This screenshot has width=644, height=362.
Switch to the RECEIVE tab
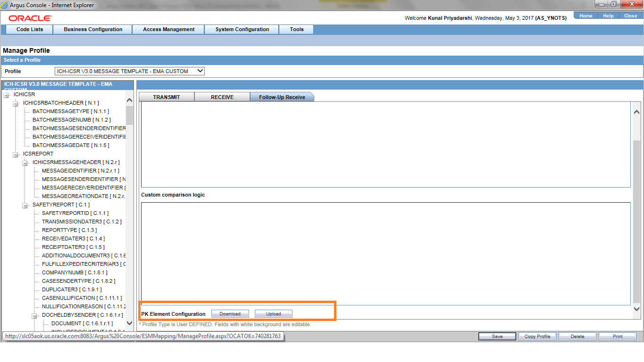pos(222,97)
